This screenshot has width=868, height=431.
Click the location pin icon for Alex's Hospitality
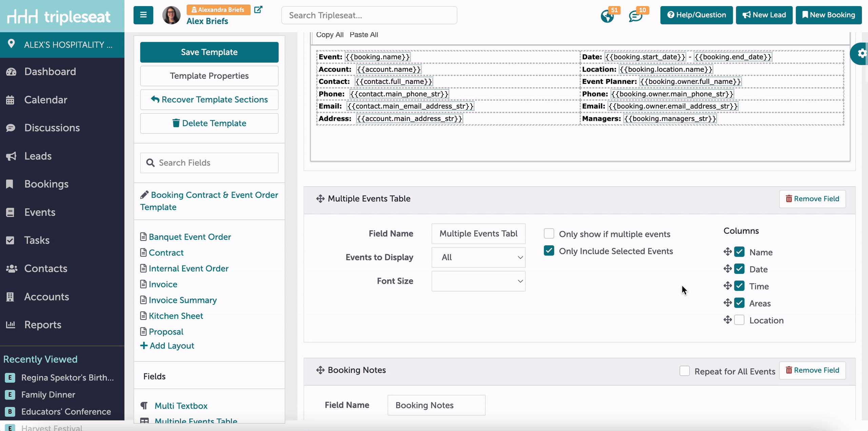11,44
